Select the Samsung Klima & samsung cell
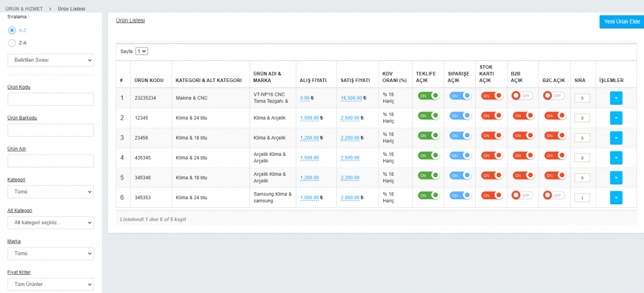The height and width of the screenshot is (293, 644). click(273, 198)
